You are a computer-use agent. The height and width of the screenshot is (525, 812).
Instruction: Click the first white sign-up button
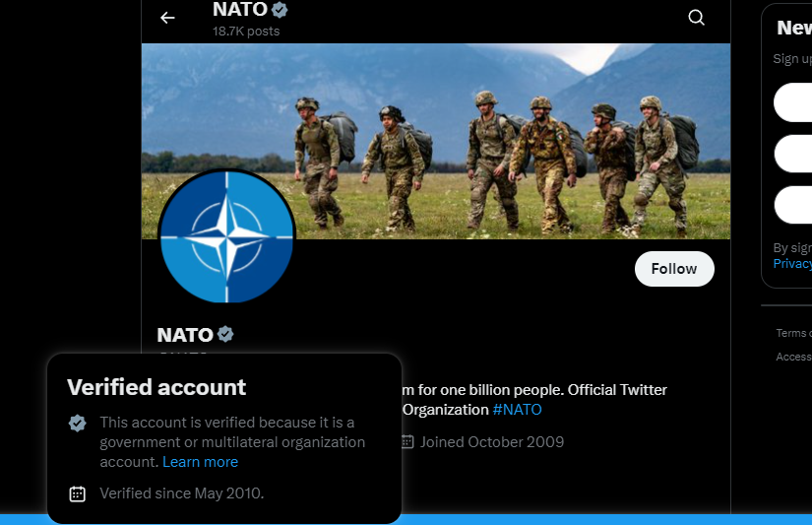793,102
